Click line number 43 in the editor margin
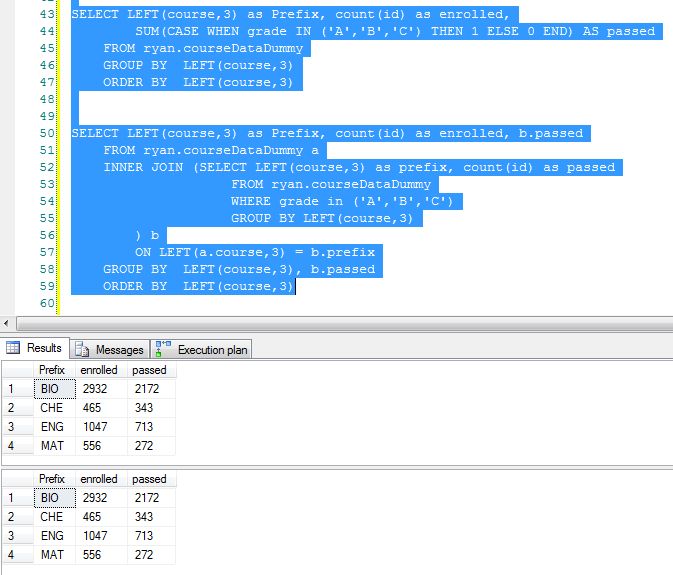The height and width of the screenshot is (575, 673). tap(47, 14)
